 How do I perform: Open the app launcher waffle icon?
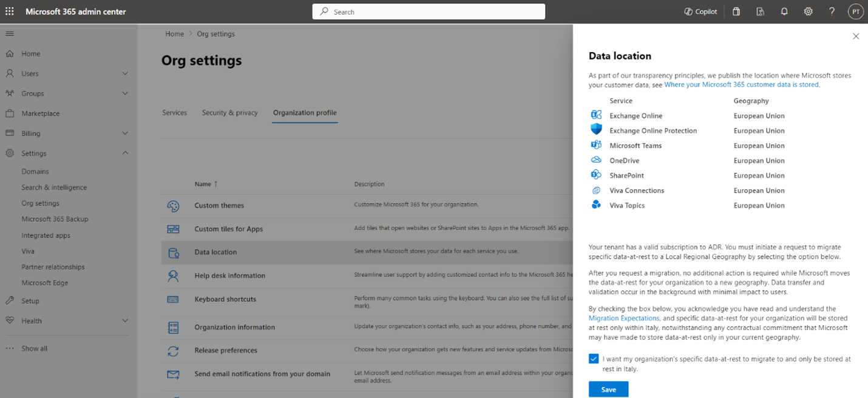coord(10,12)
